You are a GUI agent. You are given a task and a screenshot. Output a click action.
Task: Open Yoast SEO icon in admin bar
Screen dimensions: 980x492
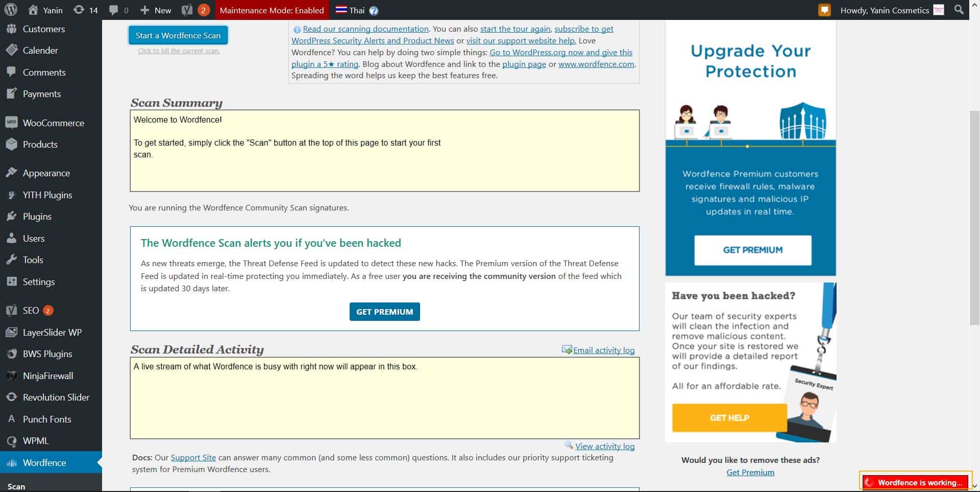pos(187,10)
